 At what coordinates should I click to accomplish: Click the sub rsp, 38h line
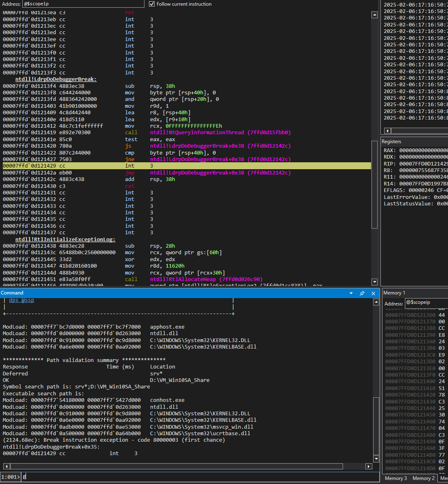pos(89,86)
